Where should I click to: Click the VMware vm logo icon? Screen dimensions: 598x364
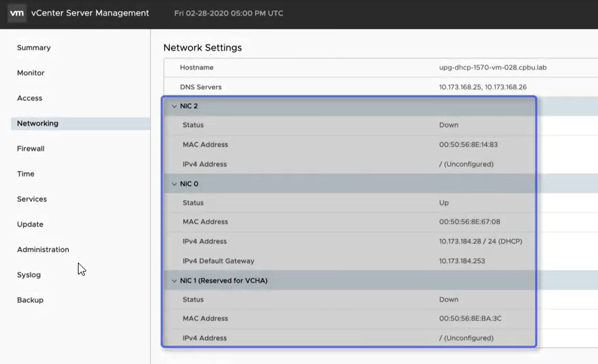17,13
